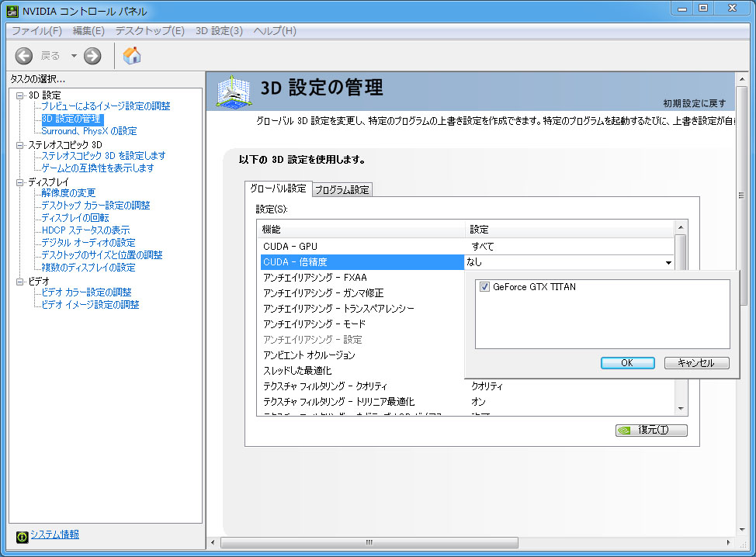The width and height of the screenshot is (756, 557).
Task: Click the horizontal scrollbar right arrow
Action: [729, 542]
